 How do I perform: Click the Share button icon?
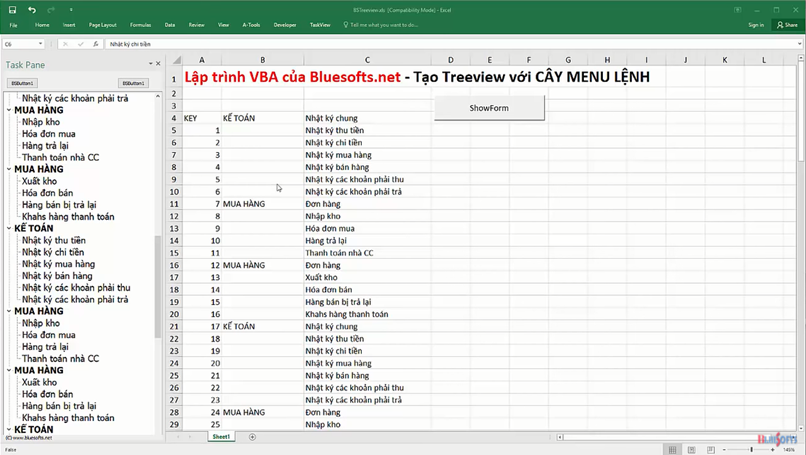click(787, 25)
